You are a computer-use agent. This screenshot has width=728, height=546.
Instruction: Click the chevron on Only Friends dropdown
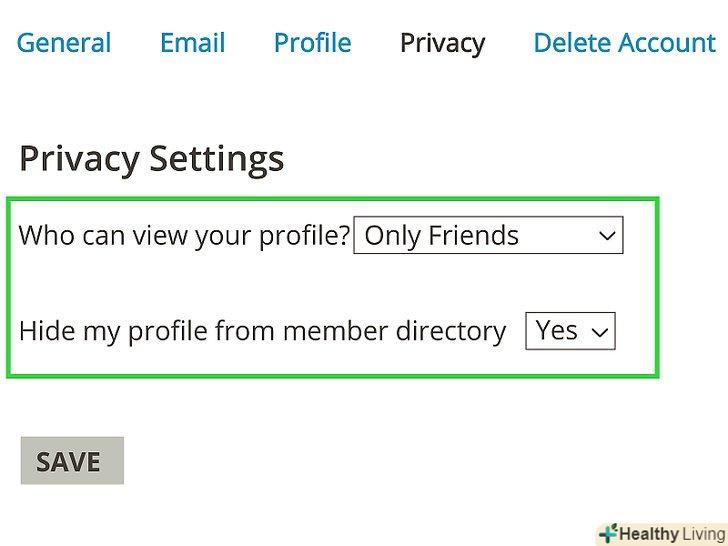(606, 237)
